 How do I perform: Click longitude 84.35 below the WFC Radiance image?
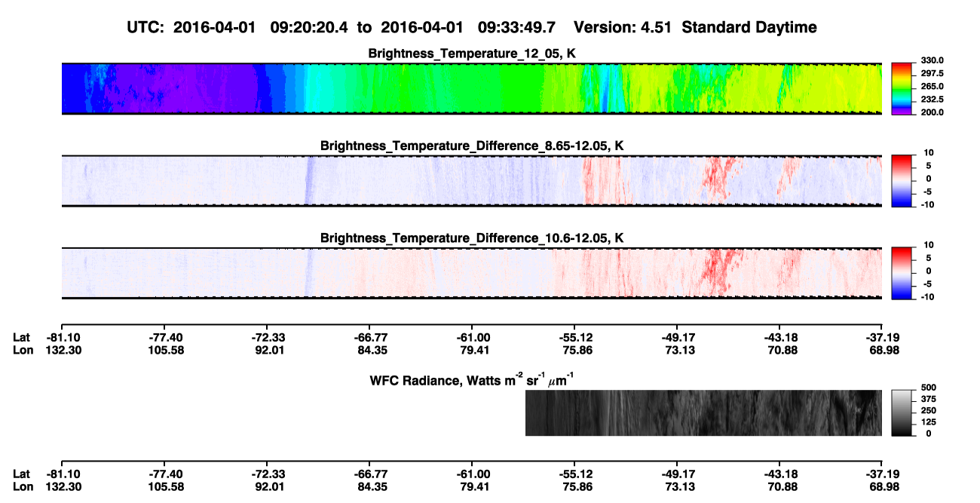point(369,487)
